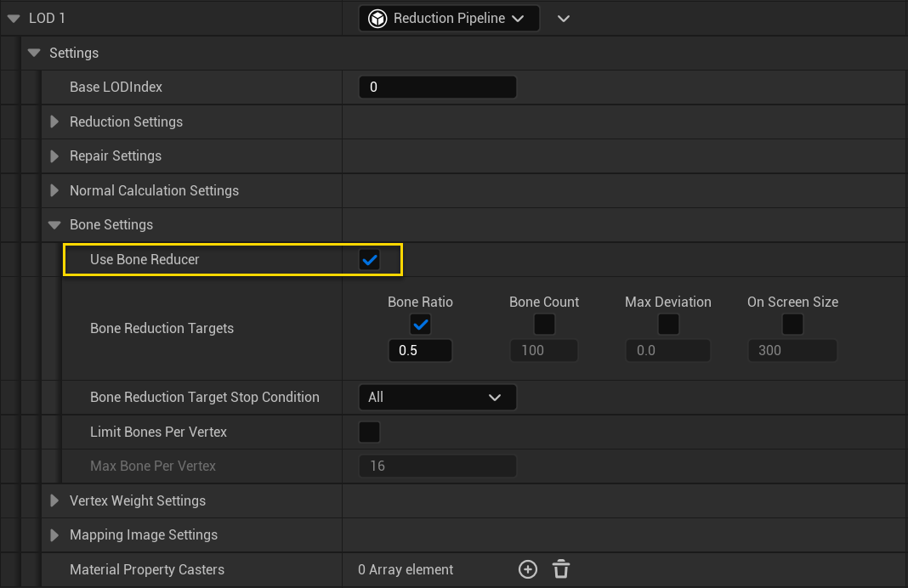Enable the Max Deviation reduction target
Image resolution: width=908 pixels, height=588 pixels.
tap(667, 324)
